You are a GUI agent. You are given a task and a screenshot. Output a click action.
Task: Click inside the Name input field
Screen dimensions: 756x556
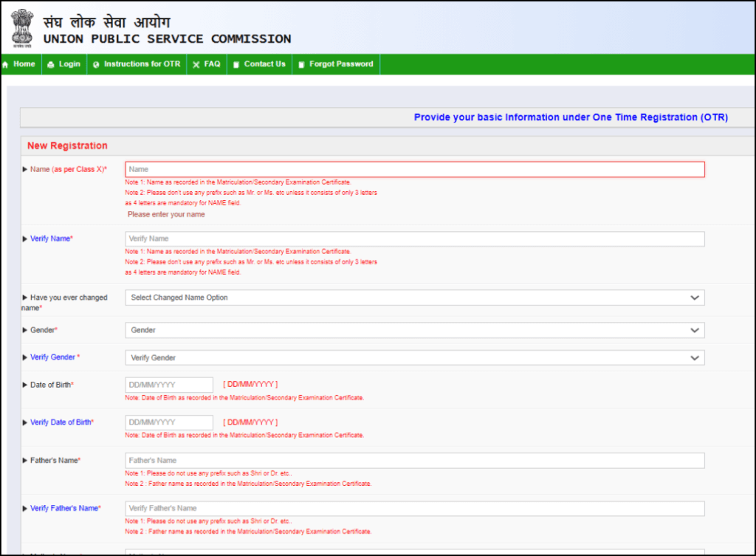[x=413, y=168]
